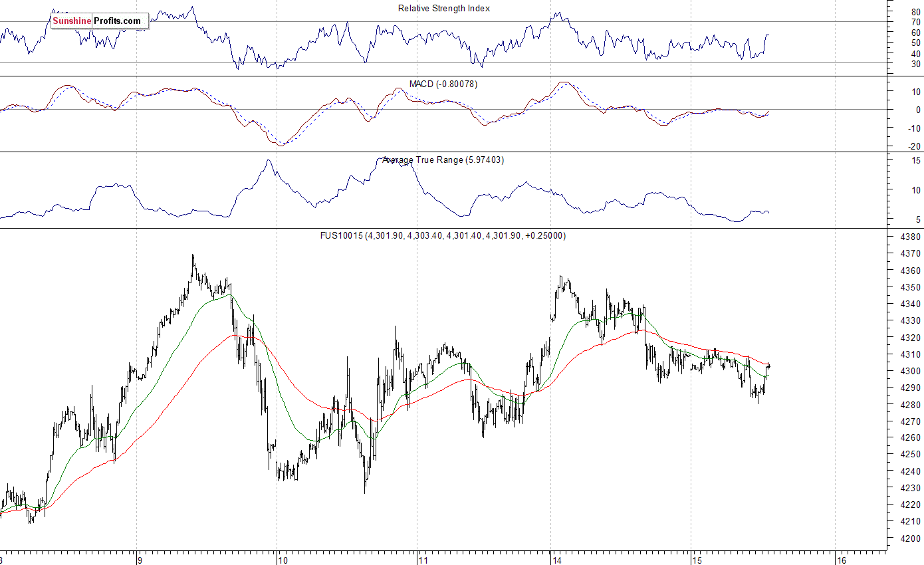
Task: Select the date axis label 9
Action: (x=138, y=560)
